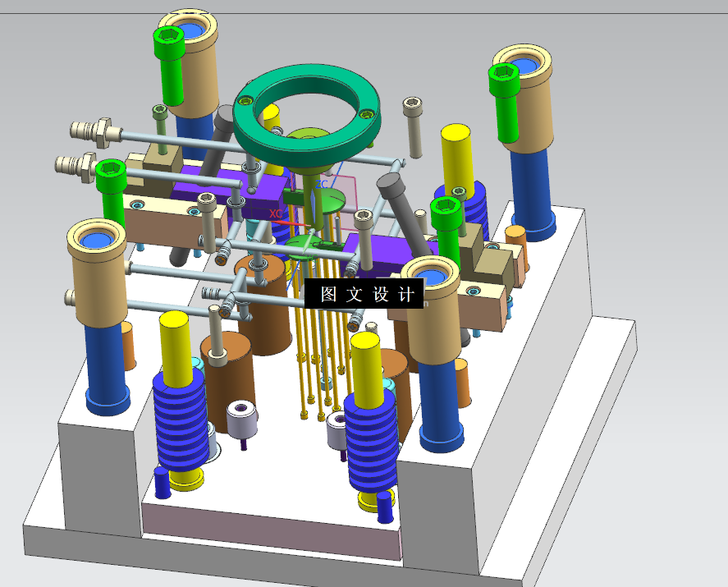Click the blue ZC axis label

tap(321, 185)
